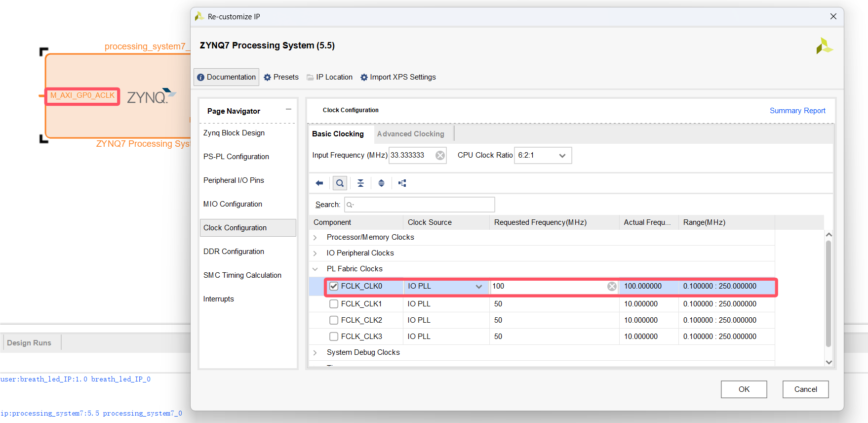Click the hierarchy tree view toolbar icon
This screenshot has height=423, width=868.
[402, 183]
